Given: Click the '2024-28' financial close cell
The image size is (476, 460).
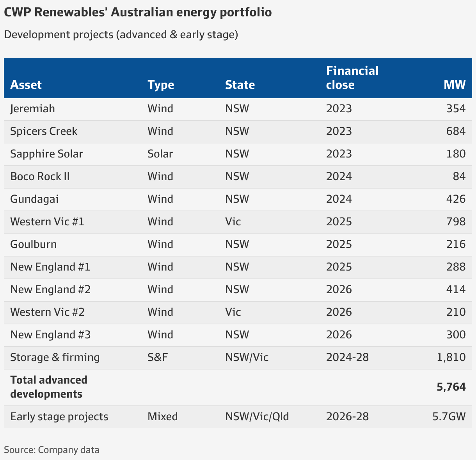Looking at the screenshot, I should (x=347, y=357).
